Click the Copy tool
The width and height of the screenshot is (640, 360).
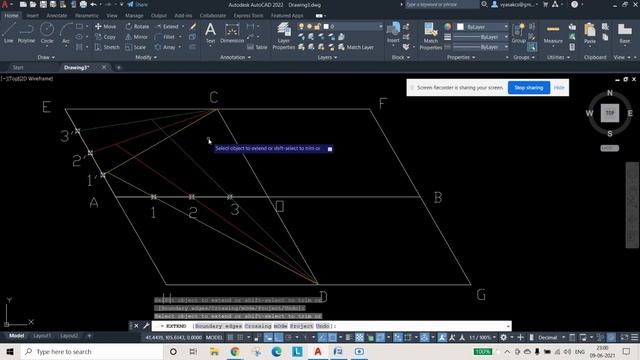(105, 37)
